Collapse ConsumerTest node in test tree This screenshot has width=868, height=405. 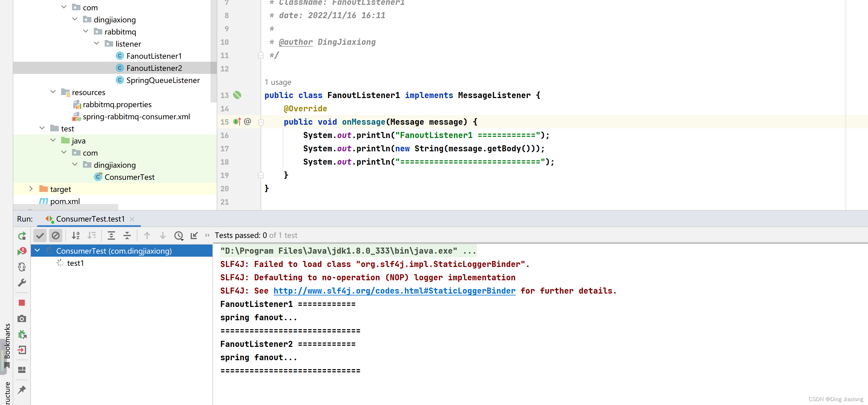[38, 251]
